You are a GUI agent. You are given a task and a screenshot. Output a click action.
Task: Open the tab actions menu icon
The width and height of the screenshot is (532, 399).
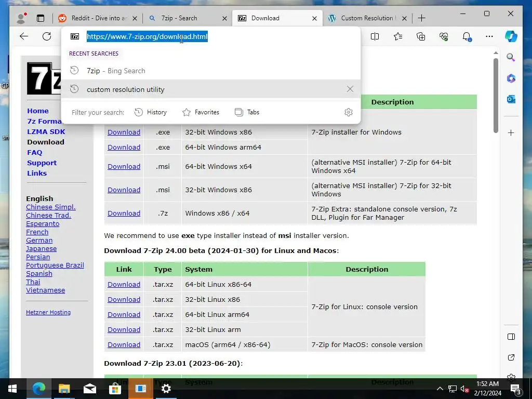tap(41, 18)
